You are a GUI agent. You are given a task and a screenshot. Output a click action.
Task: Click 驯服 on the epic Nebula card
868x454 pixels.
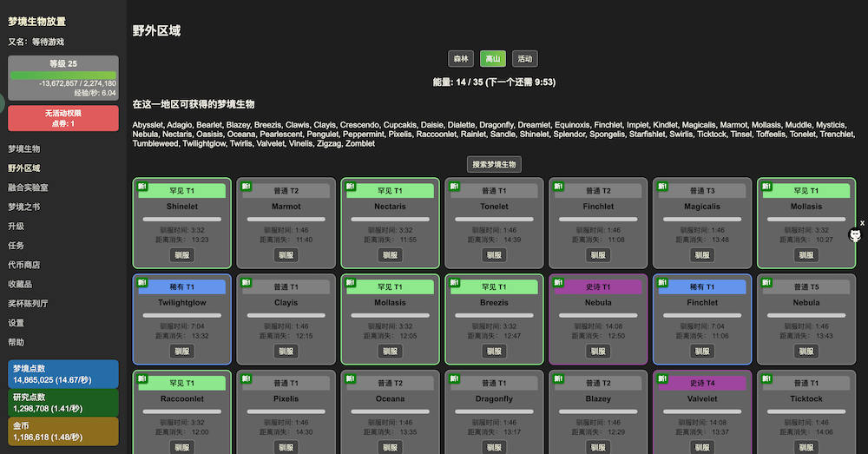click(x=598, y=352)
